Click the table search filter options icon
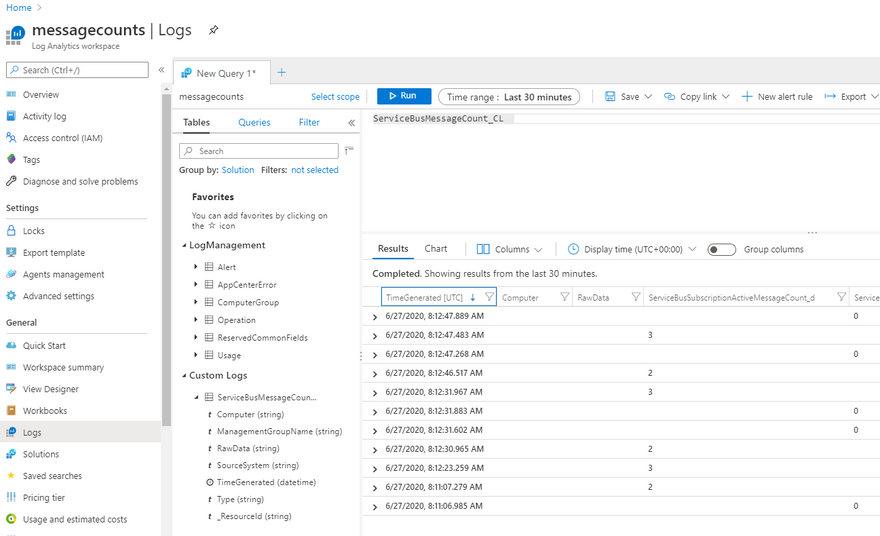 click(349, 150)
